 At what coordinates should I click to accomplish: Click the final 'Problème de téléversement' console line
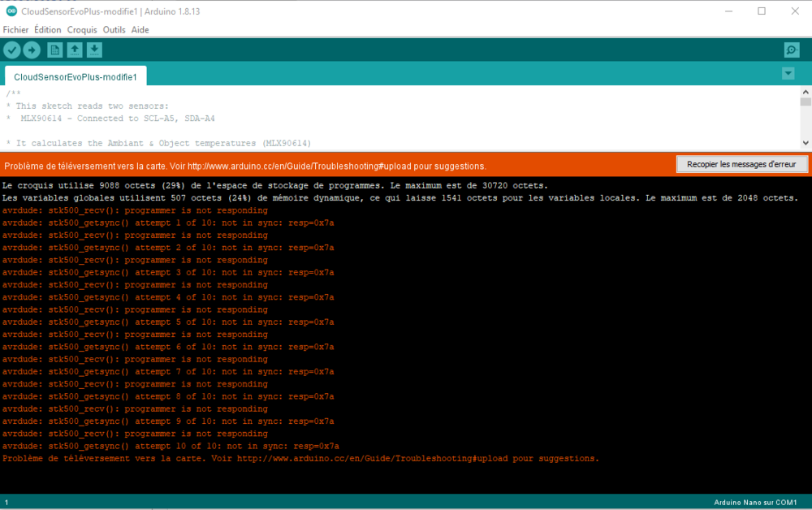tap(300, 458)
